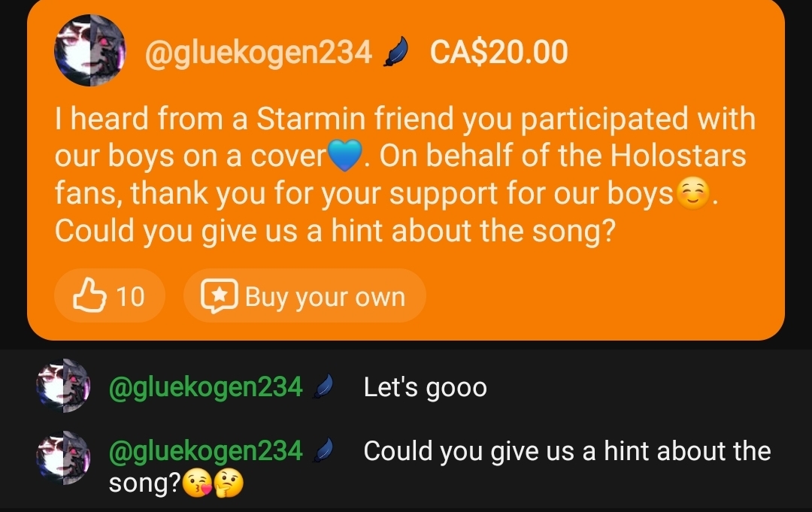Click the Buy your own button
The image size is (812, 512).
(x=304, y=295)
